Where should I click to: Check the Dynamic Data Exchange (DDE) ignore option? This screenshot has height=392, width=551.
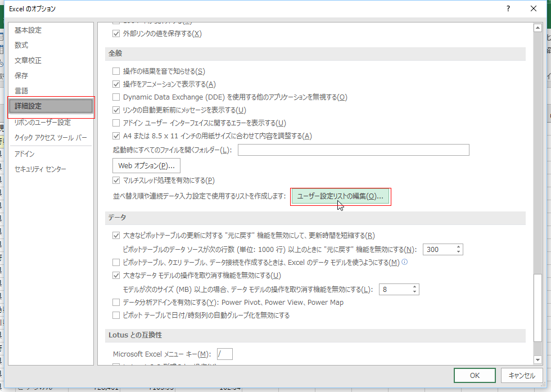(x=116, y=97)
